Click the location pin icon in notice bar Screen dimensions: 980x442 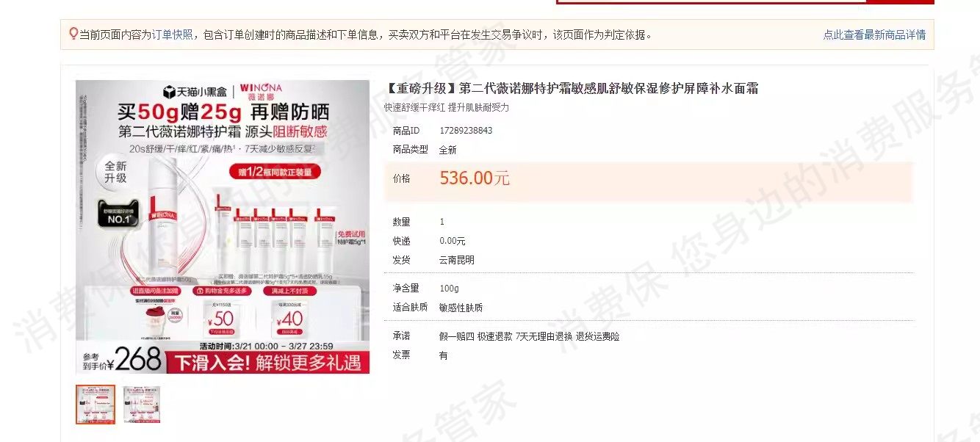73,34
